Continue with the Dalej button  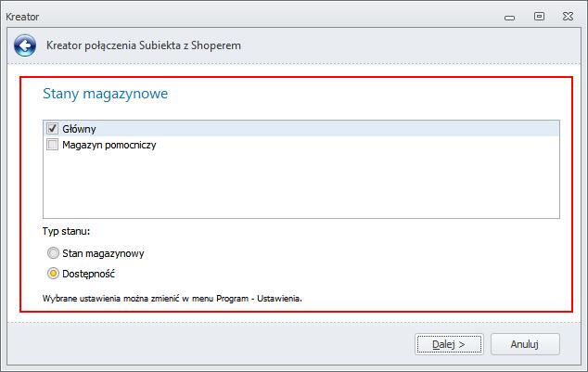click(449, 344)
